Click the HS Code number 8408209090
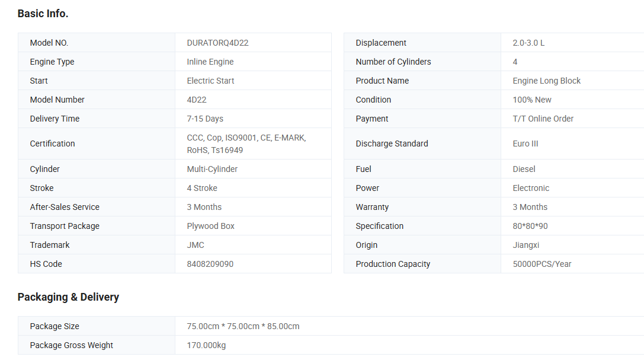This screenshot has height=357, width=644. (x=210, y=264)
